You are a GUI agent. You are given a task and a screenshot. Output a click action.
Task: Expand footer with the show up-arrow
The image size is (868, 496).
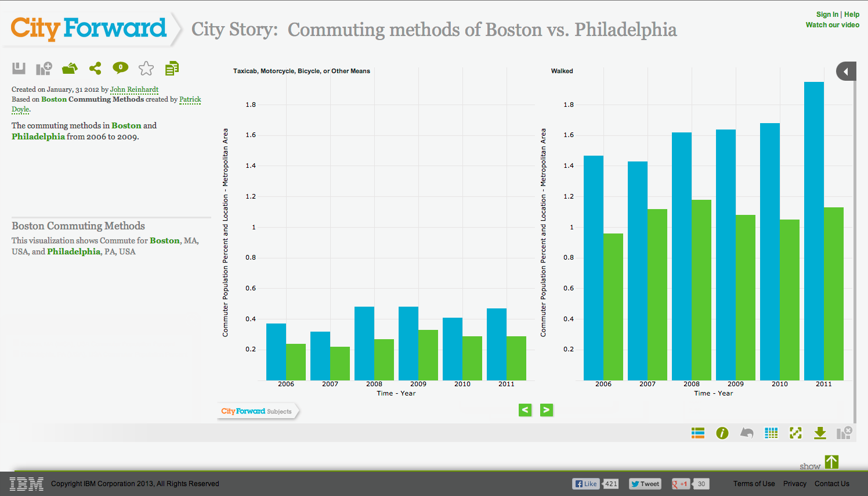tap(832, 462)
